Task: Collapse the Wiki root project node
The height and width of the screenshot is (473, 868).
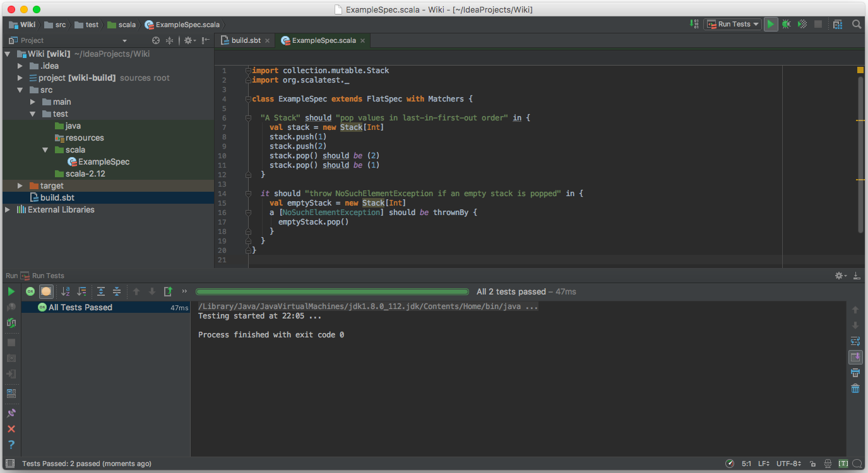Action: click(8, 54)
